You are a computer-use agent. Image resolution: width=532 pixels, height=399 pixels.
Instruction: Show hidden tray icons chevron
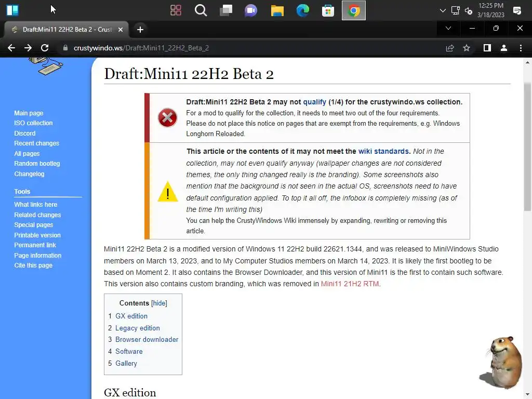click(443, 10)
